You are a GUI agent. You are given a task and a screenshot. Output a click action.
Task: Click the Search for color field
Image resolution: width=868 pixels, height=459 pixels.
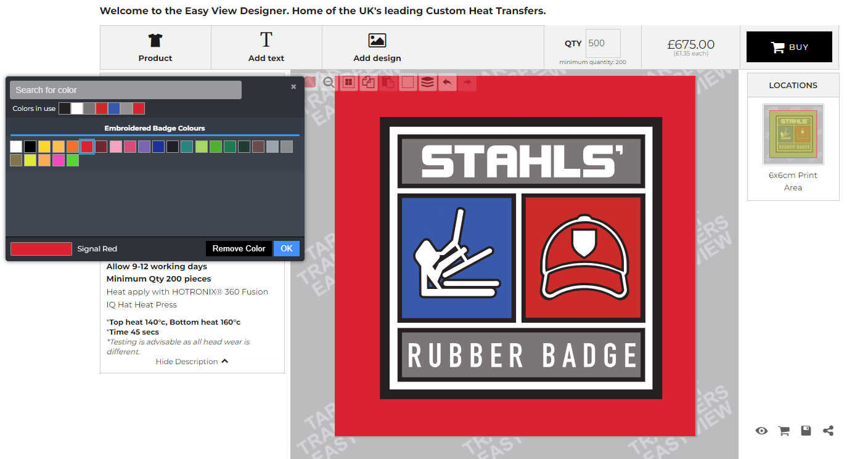126,90
